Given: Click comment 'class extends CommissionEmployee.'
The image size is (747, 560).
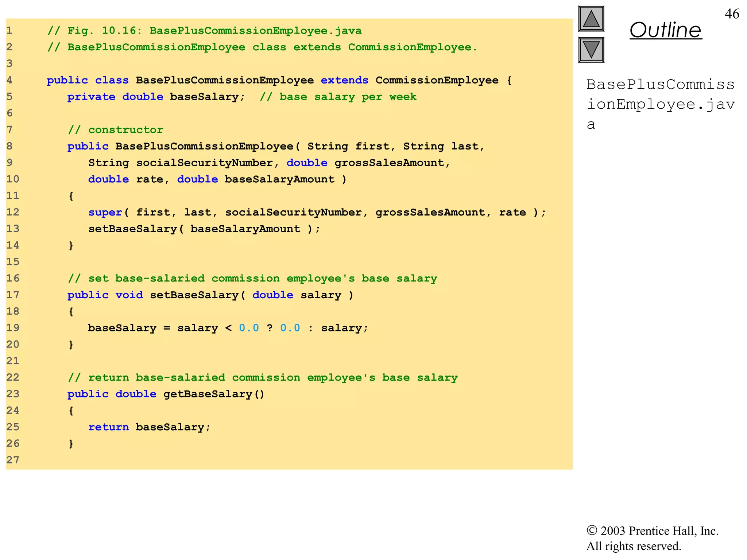Looking at the screenshot, I should [x=262, y=47].
